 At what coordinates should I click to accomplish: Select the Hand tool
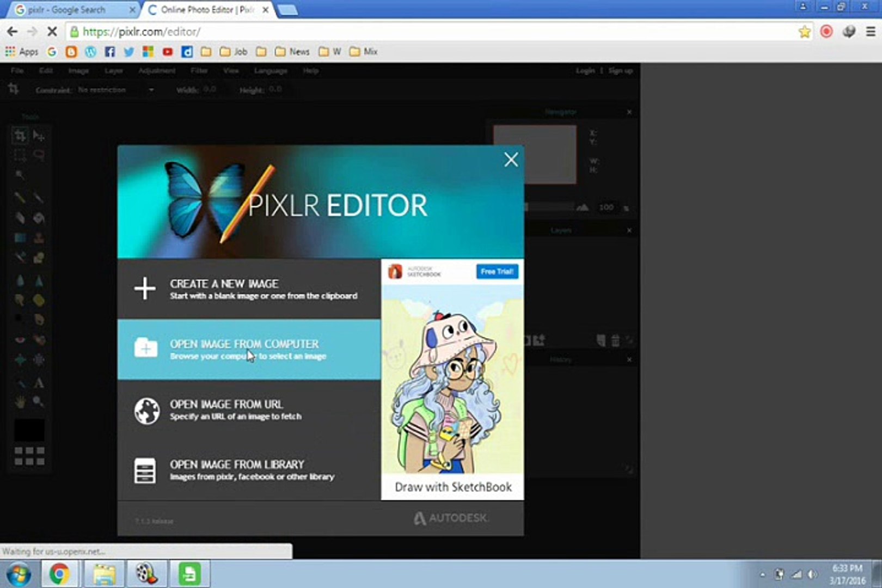(20, 402)
